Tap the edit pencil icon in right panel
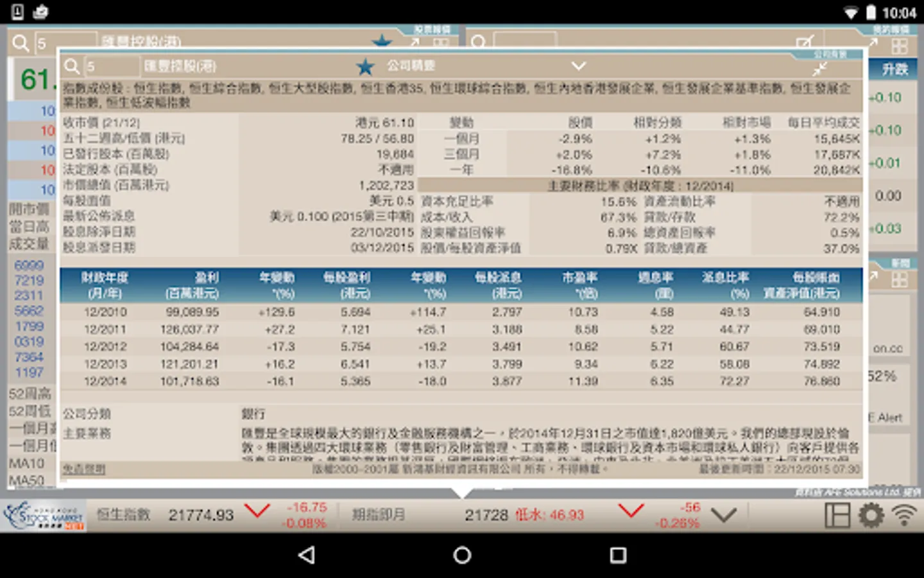The width and height of the screenshot is (924, 578). [x=805, y=42]
